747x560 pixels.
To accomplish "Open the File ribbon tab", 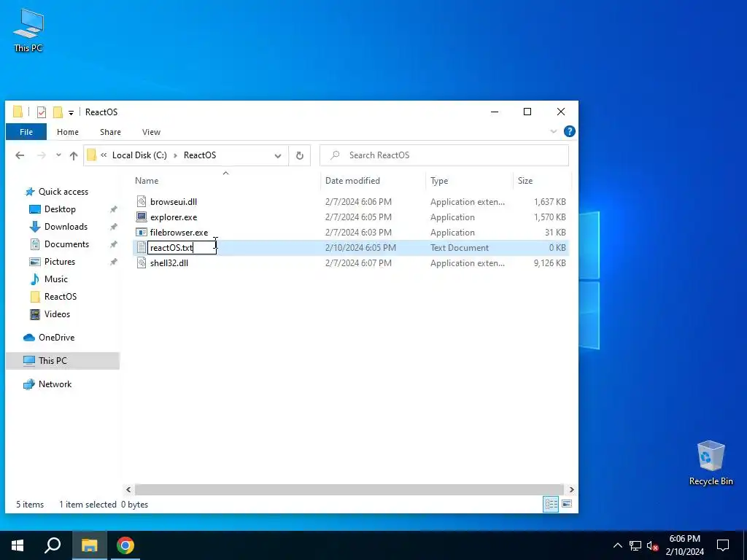I will (26, 132).
